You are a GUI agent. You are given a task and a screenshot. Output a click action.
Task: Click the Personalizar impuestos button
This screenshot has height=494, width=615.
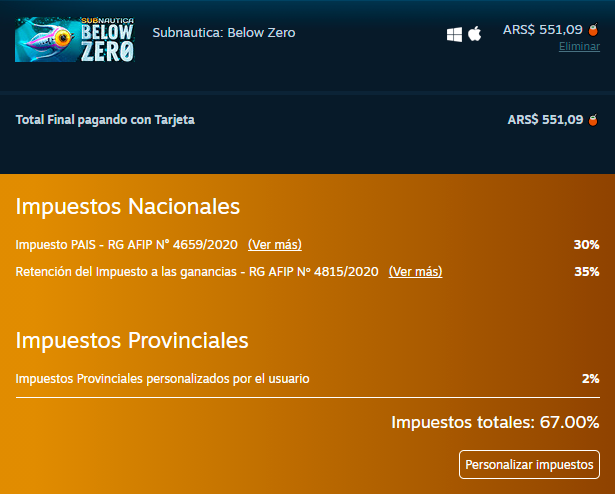pos(529,465)
